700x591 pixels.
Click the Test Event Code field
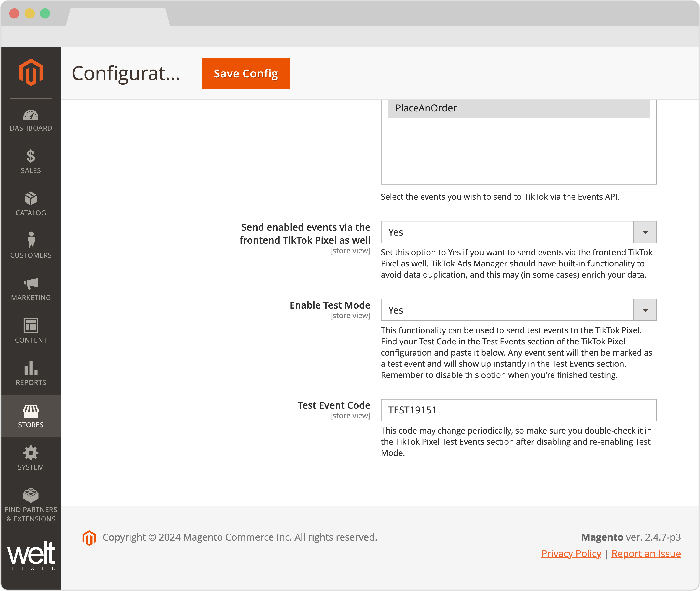click(x=518, y=410)
